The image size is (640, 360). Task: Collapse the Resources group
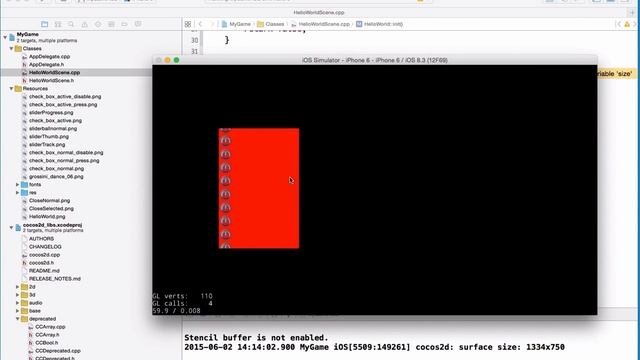(11, 89)
